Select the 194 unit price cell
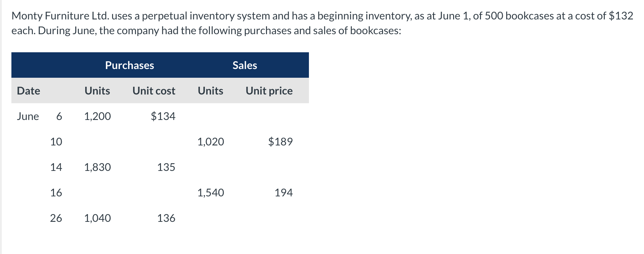644x254 pixels. pyautogui.click(x=283, y=192)
